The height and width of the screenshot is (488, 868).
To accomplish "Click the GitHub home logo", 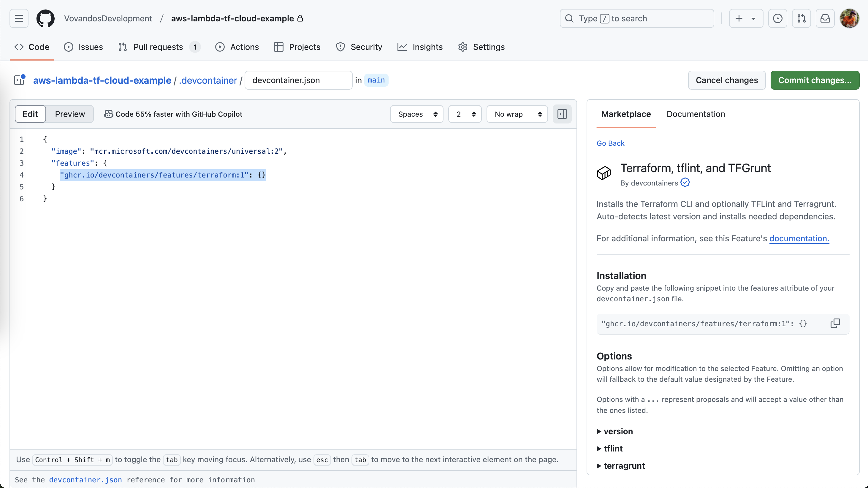I will coord(45,18).
